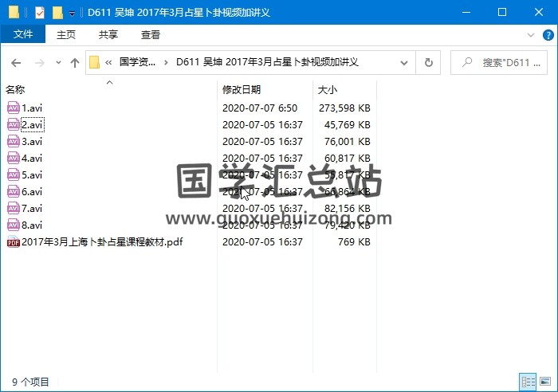Click the file name 2.avi
The height and width of the screenshot is (392, 558).
click(x=32, y=124)
